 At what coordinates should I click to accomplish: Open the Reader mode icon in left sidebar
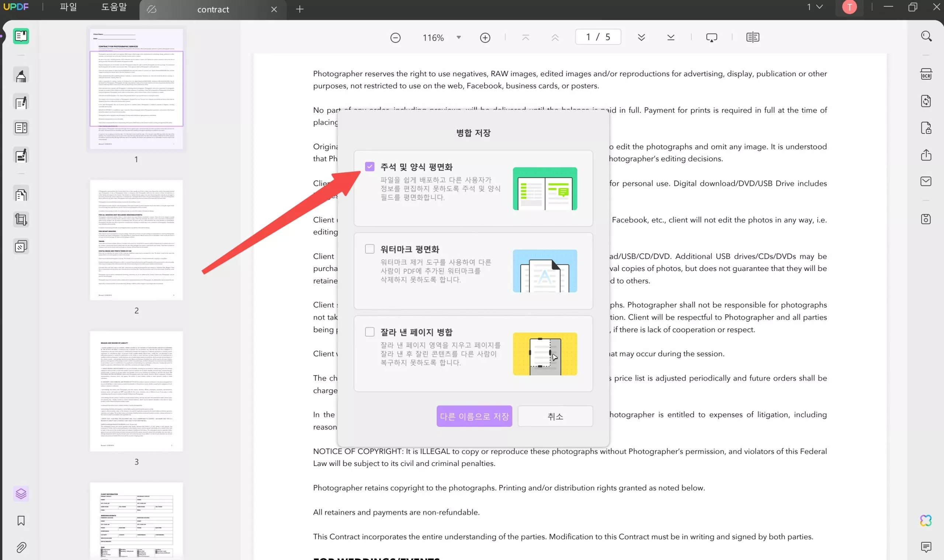[x=21, y=36]
